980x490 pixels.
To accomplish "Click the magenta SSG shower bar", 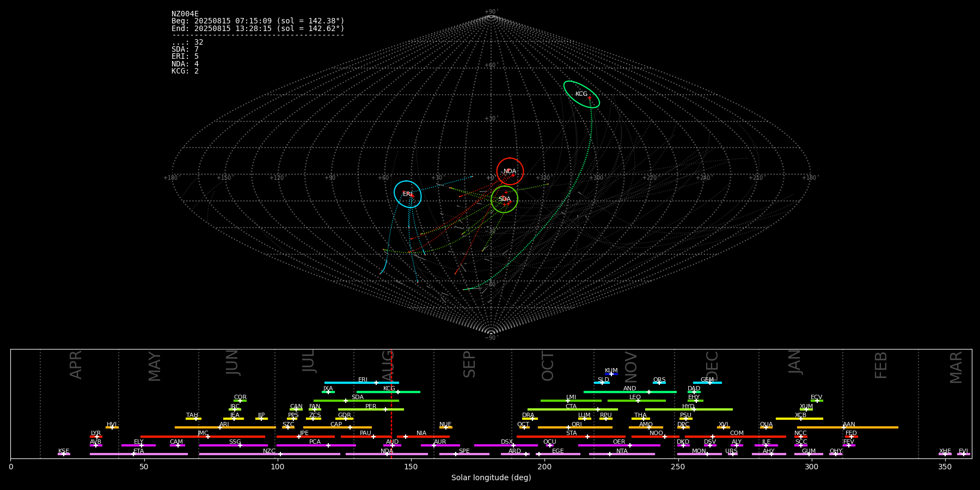I will [233, 445].
